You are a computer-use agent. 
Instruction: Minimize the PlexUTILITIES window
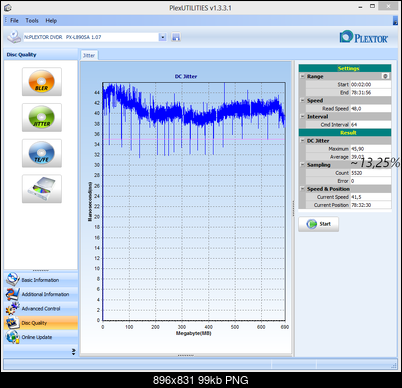point(360,7)
